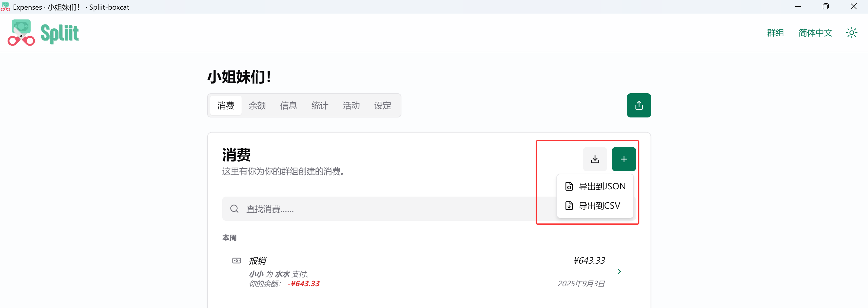Open the export download icon button

(x=595, y=159)
